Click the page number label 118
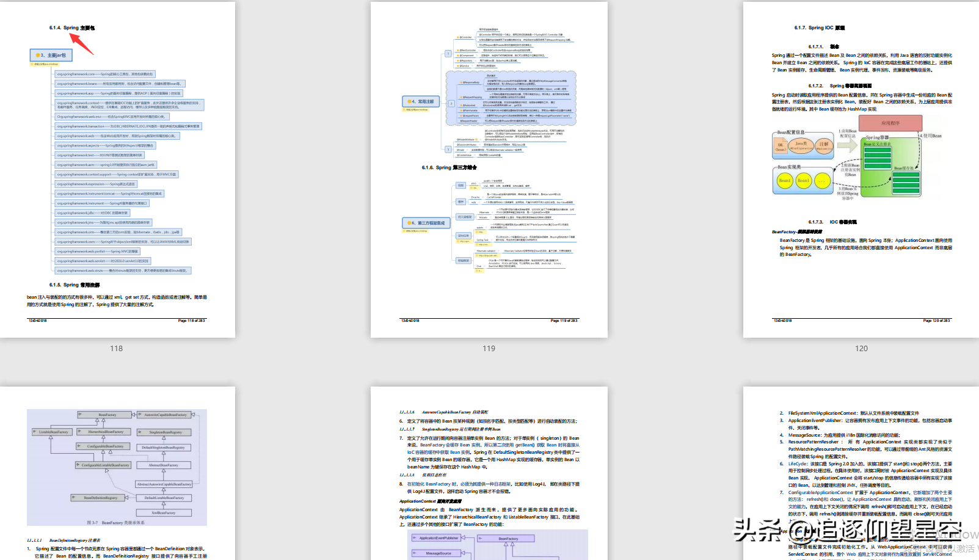 click(116, 348)
